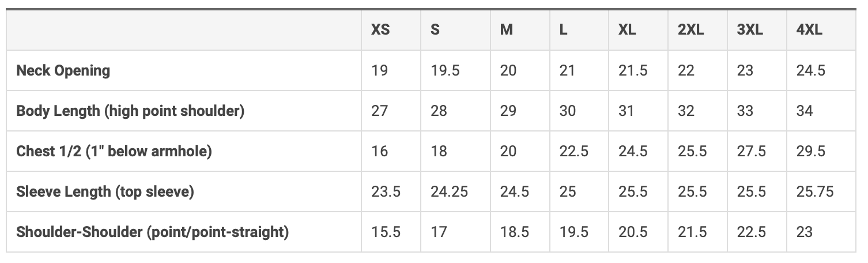Screen dimensions: 868x263
Task: Click the XL column header
Action: (x=627, y=30)
